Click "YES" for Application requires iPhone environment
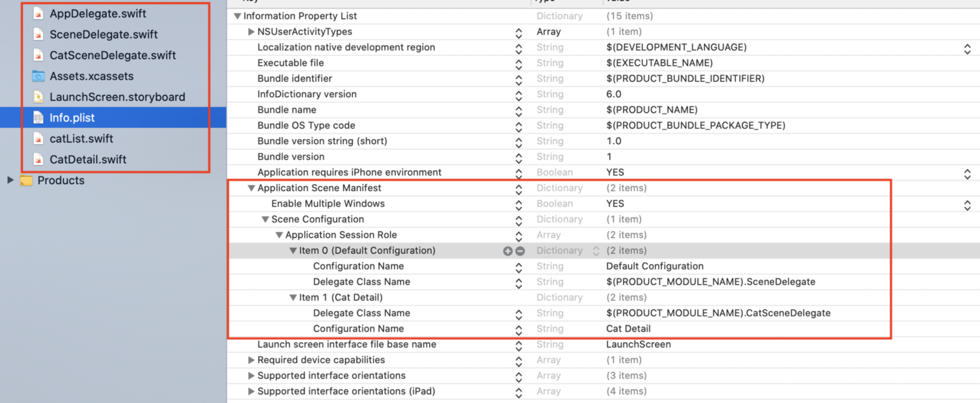This screenshot has height=403, width=980. click(615, 172)
